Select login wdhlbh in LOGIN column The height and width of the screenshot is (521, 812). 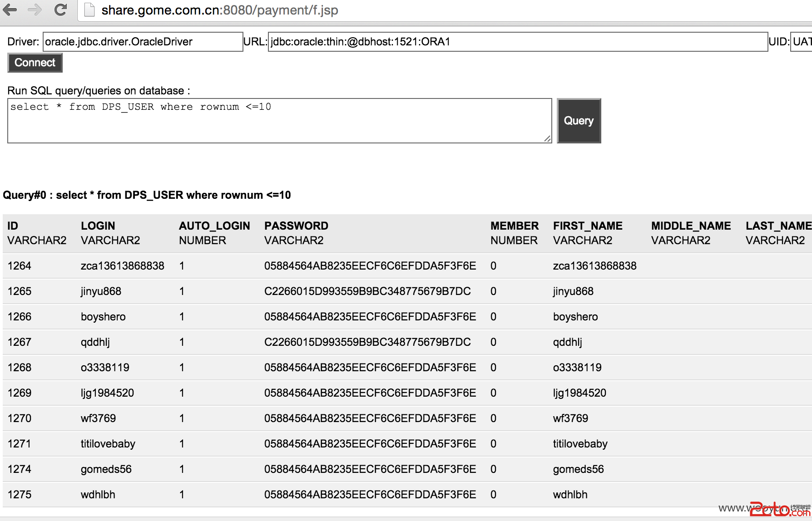click(98, 495)
